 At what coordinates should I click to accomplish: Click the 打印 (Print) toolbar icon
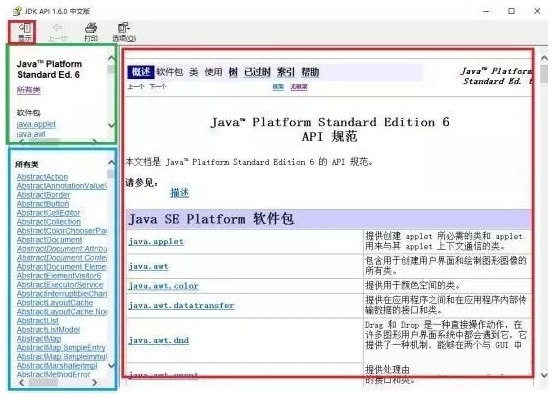click(x=91, y=32)
